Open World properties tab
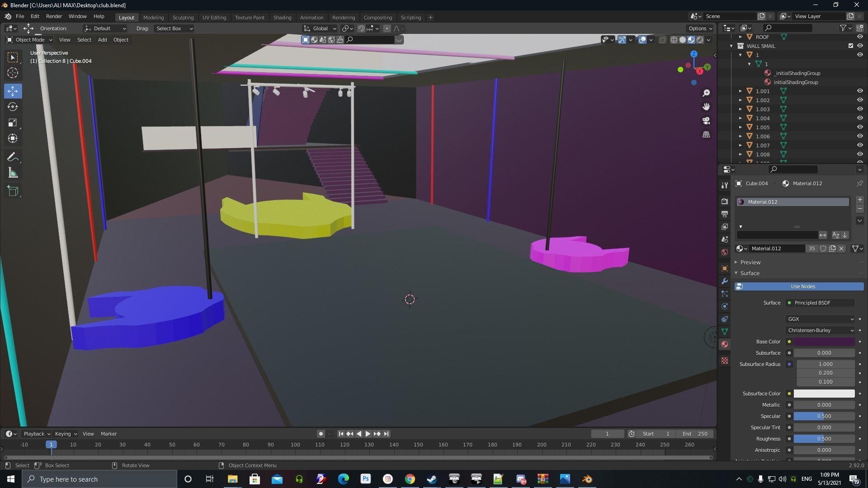The image size is (868, 488). click(x=725, y=252)
